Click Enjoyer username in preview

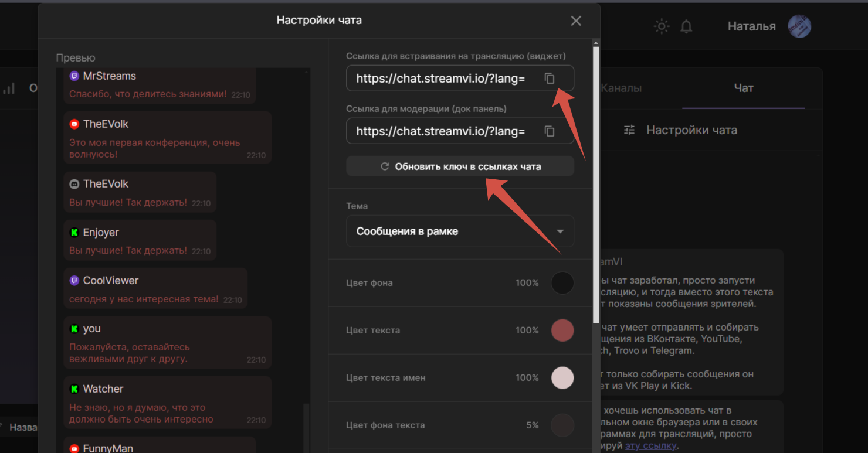click(101, 233)
